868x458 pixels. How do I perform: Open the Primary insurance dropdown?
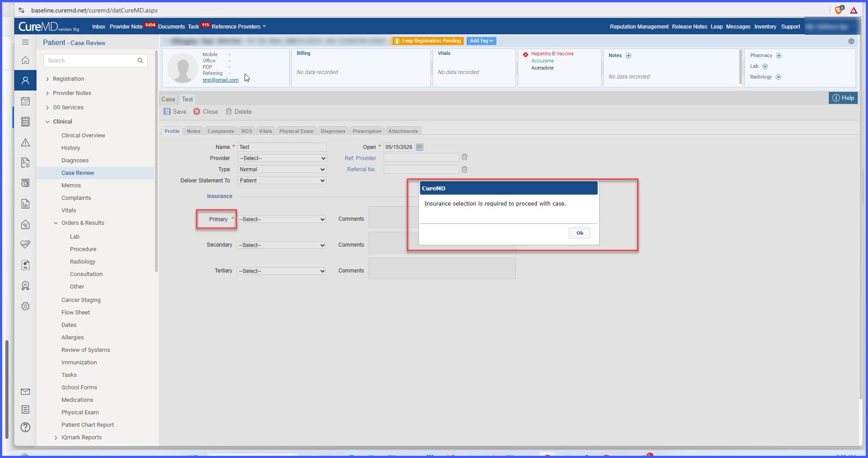coord(281,219)
